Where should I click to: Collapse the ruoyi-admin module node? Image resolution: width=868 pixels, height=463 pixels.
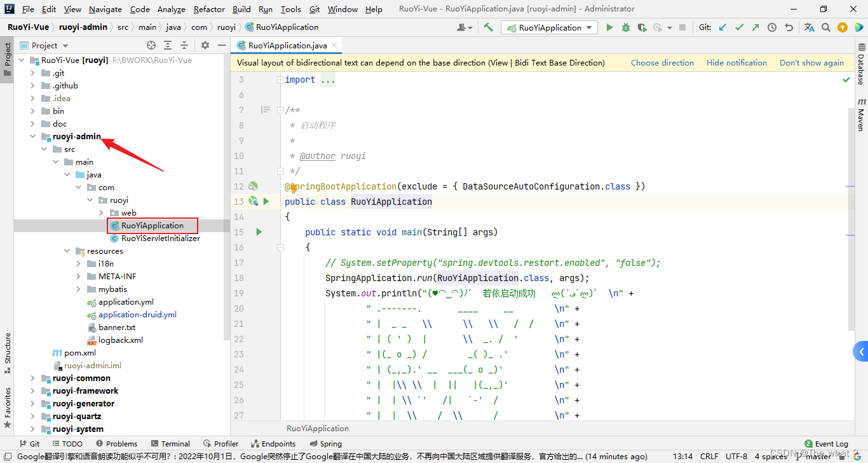point(32,137)
